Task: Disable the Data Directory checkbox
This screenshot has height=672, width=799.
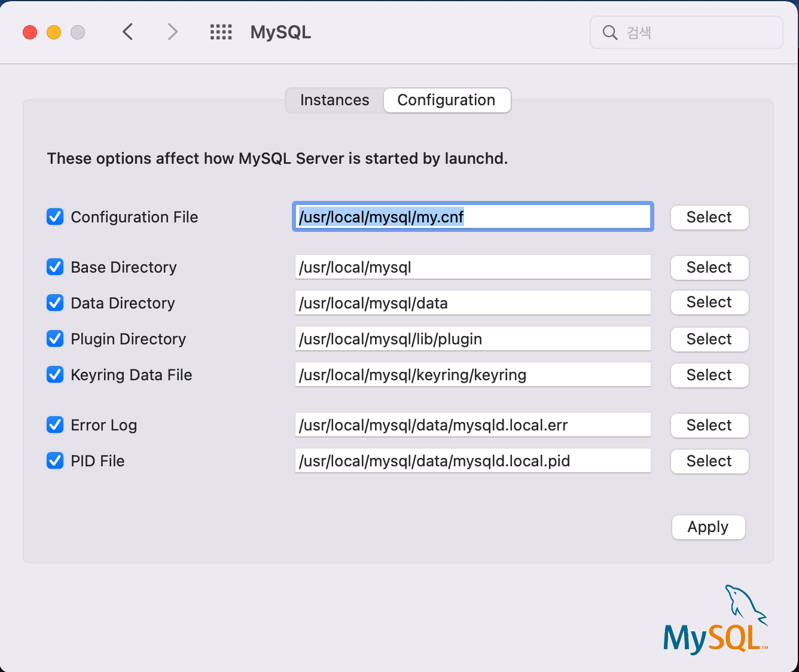Action: [x=55, y=303]
